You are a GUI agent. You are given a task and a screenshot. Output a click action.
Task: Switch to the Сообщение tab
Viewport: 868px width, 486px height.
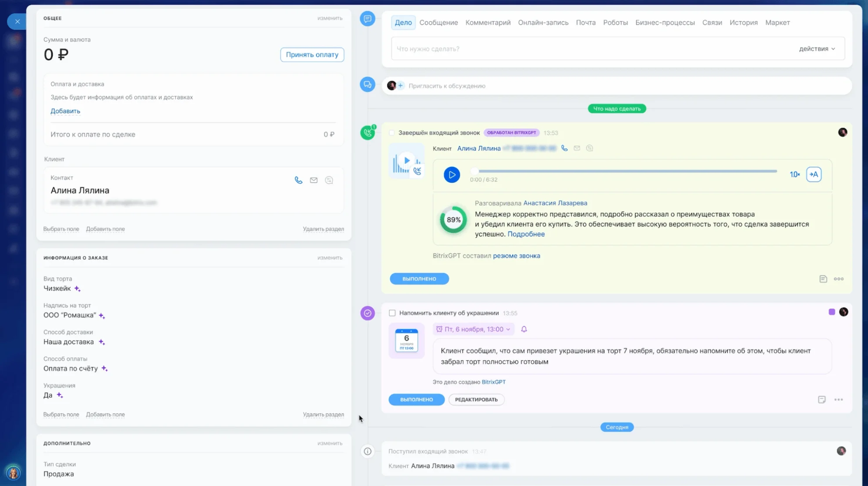[x=439, y=23]
